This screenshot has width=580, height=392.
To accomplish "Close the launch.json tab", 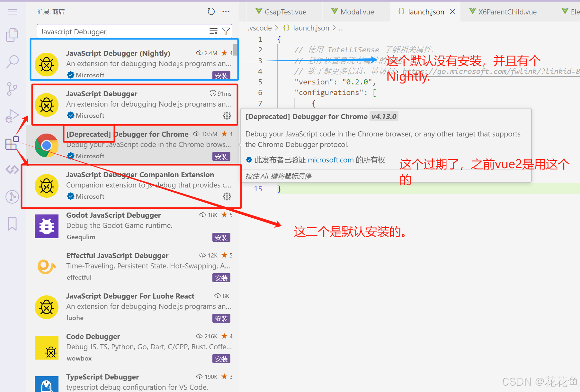I will [x=452, y=12].
